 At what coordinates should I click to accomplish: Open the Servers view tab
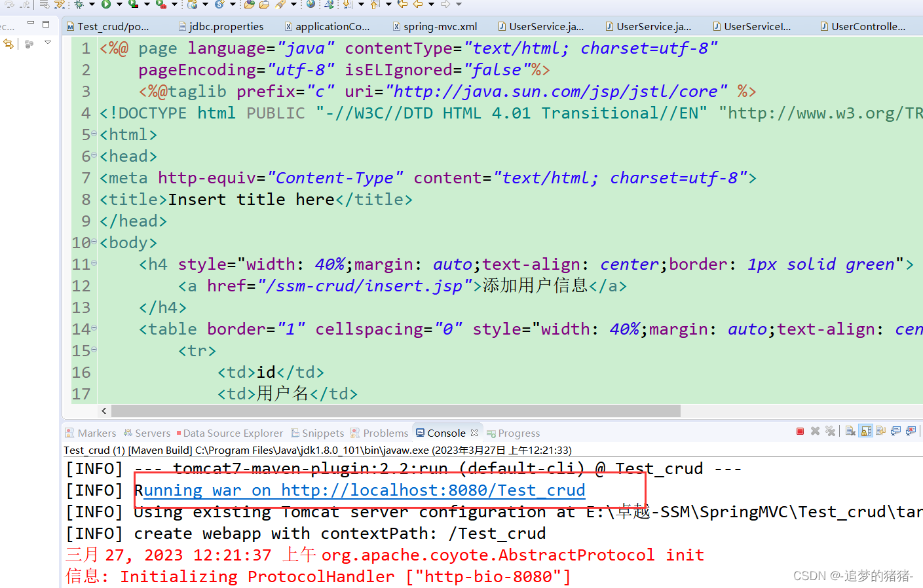tap(147, 433)
